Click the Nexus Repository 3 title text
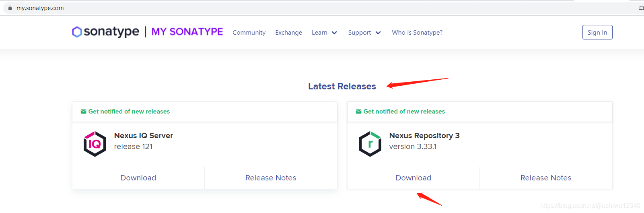The image size is (644, 213). point(424,136)
